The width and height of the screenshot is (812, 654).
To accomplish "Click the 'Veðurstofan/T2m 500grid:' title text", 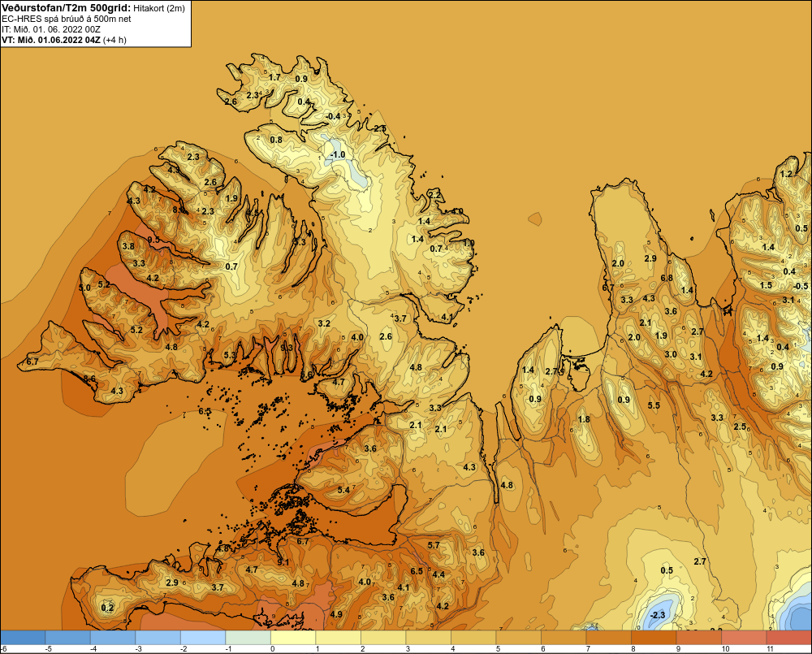I will (x=66, y=8).
